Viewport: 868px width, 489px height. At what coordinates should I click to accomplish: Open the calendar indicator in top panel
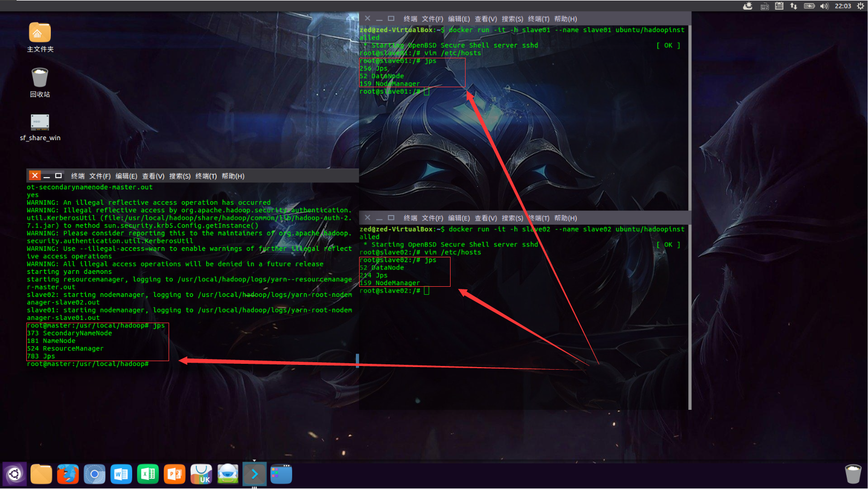pyautogui.click(x=779, y=6)
